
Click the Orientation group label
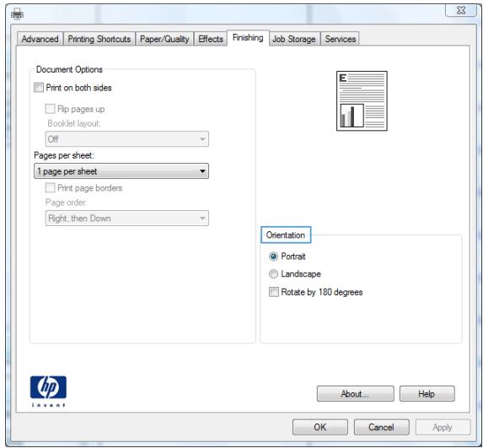click(x=286, y=235)
